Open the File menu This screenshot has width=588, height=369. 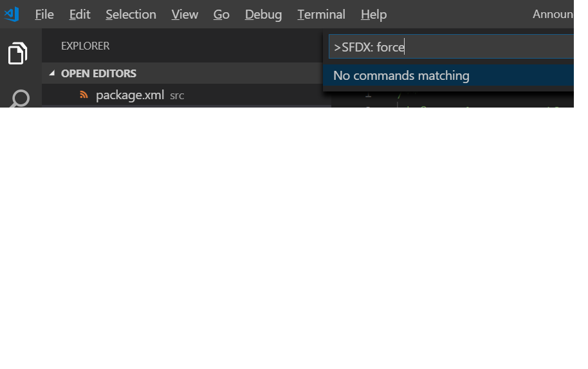click(44, 14)
